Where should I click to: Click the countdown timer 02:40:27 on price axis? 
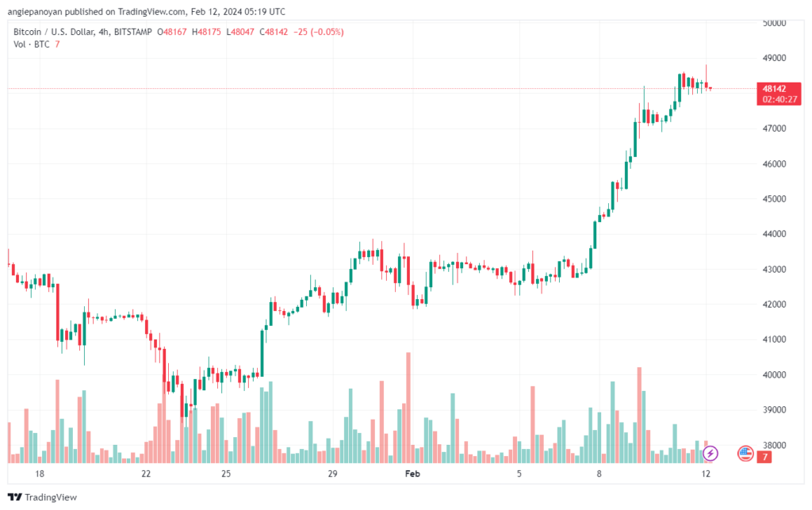click(x=774, y=100)
